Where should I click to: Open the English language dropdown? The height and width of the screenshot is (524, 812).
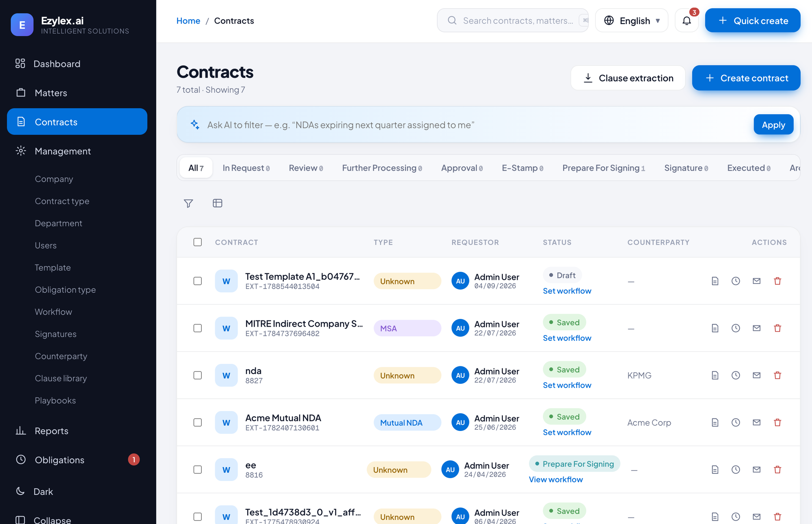[632, 21]
